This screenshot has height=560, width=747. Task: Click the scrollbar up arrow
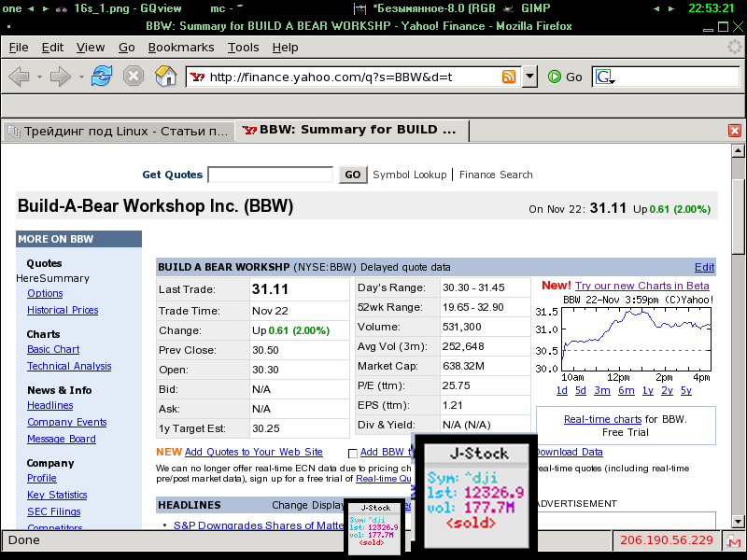(738, 151)
